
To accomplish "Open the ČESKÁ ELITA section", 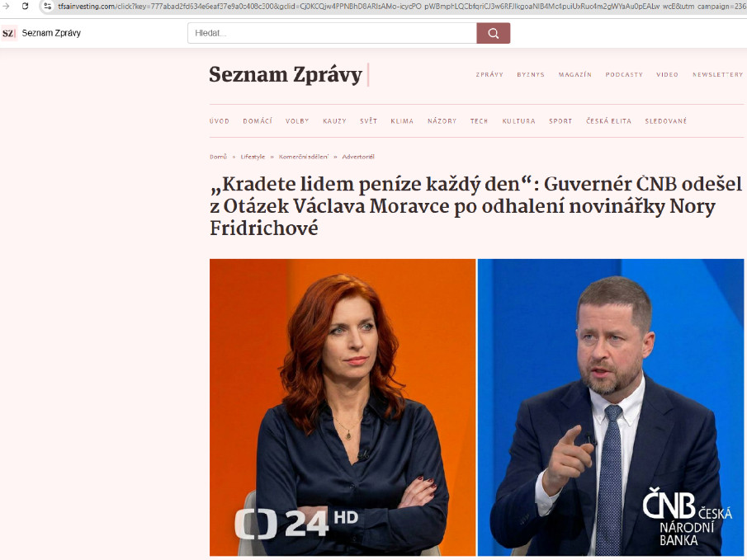I will [608, 121].
